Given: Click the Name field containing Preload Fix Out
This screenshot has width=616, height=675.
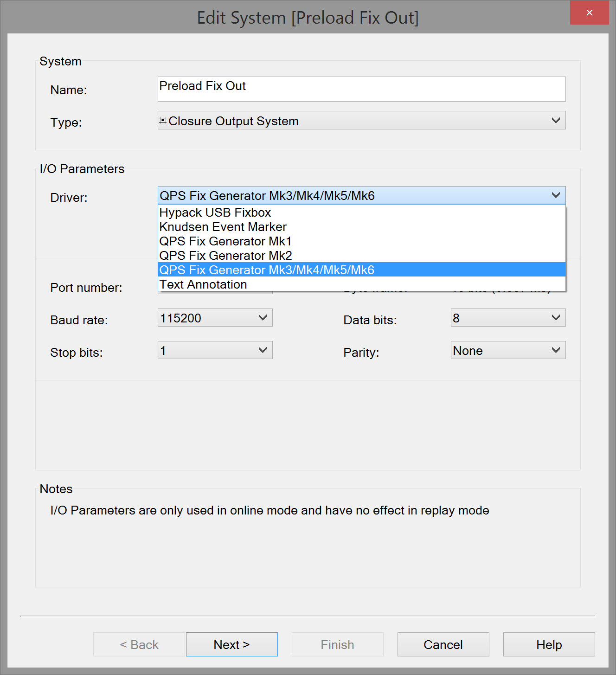Looking at the screenshot, I should 361,89.
